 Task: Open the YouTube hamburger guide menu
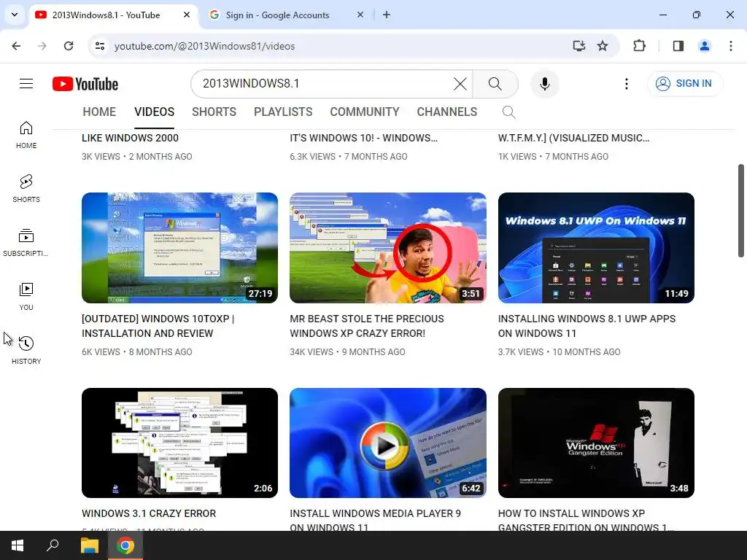26,84
